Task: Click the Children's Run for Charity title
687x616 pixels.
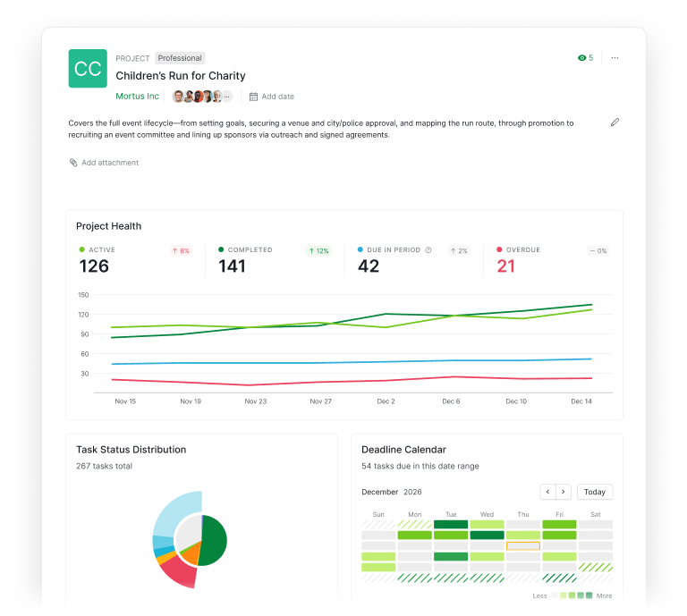Action: [x=181, y=76]
